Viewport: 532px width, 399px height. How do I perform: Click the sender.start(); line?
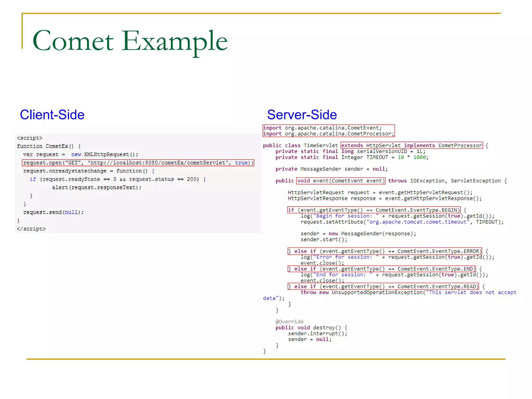[324, 240]
